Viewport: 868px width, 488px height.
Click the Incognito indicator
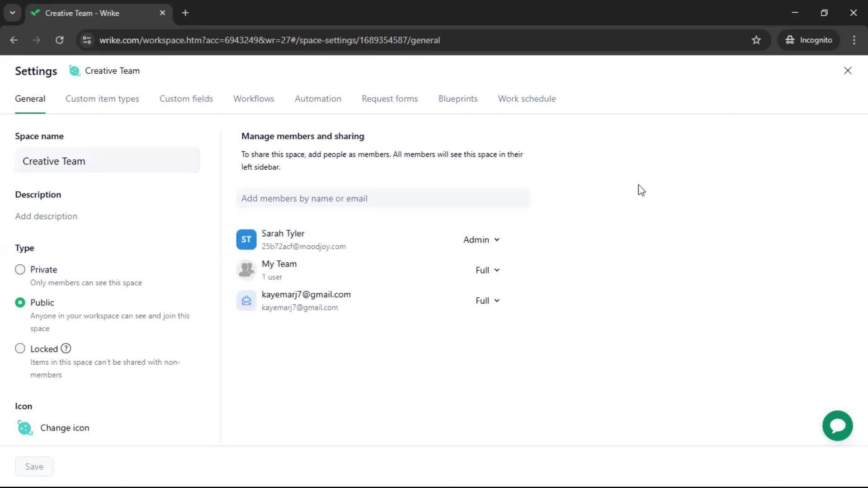809,40
